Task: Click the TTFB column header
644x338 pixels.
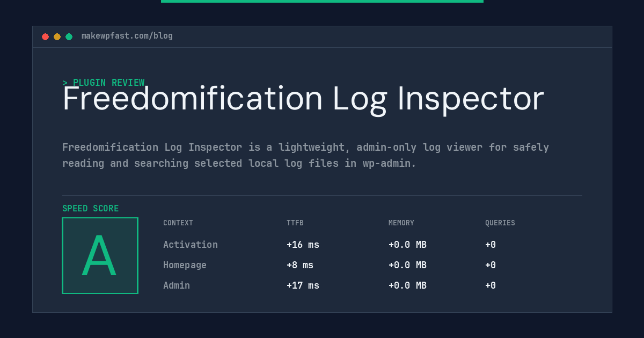Action: 295,223
